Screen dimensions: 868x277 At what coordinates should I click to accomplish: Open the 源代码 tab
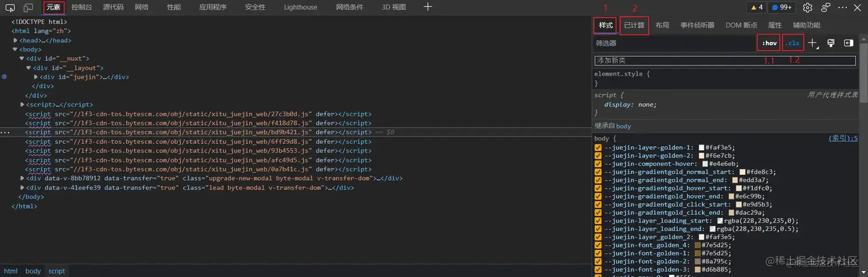click(x=113, y=7)
